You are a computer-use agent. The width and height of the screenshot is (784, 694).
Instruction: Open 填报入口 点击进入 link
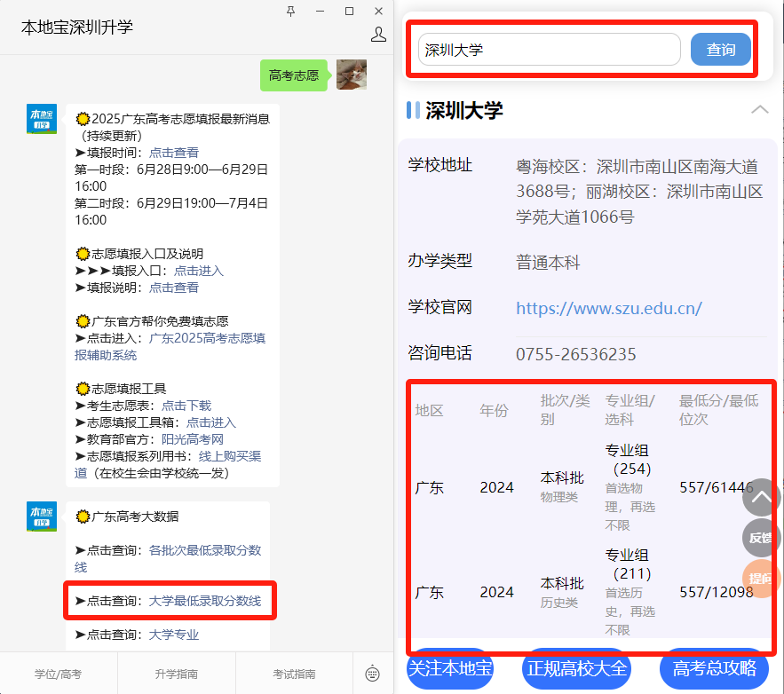tap(199, 271)
